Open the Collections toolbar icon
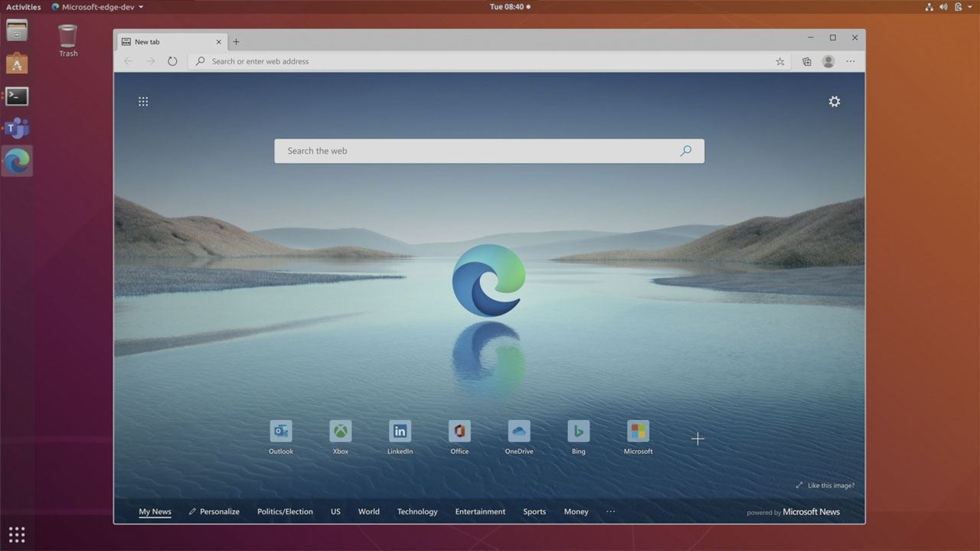Image resolution: width=980 pixels, height=551 pixels. 806,62
